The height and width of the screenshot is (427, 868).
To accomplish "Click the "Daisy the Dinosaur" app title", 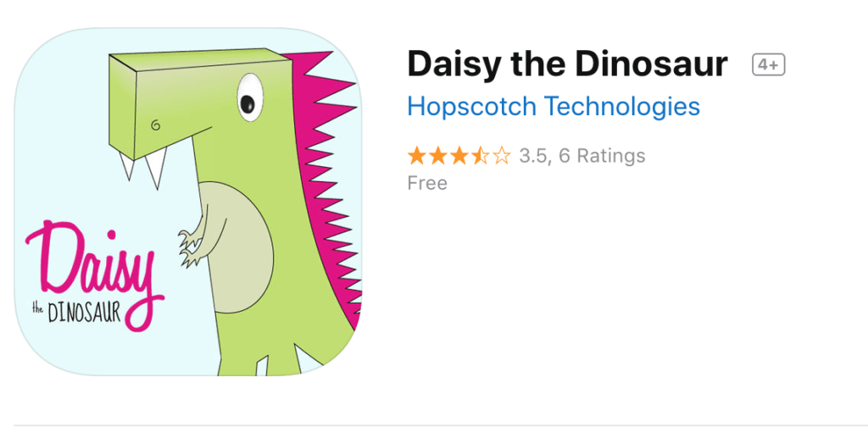I will point(567,64).
